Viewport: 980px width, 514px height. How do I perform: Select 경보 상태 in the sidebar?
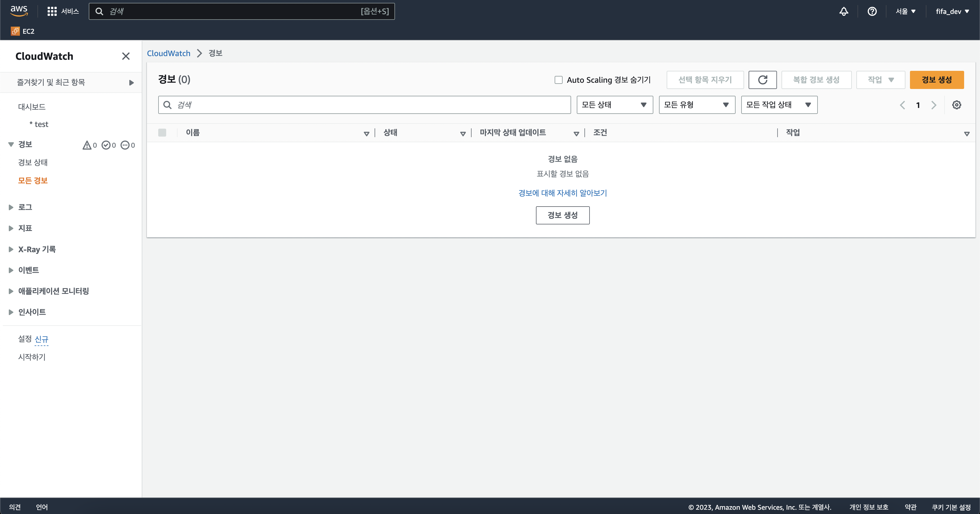tap(33, 162)
